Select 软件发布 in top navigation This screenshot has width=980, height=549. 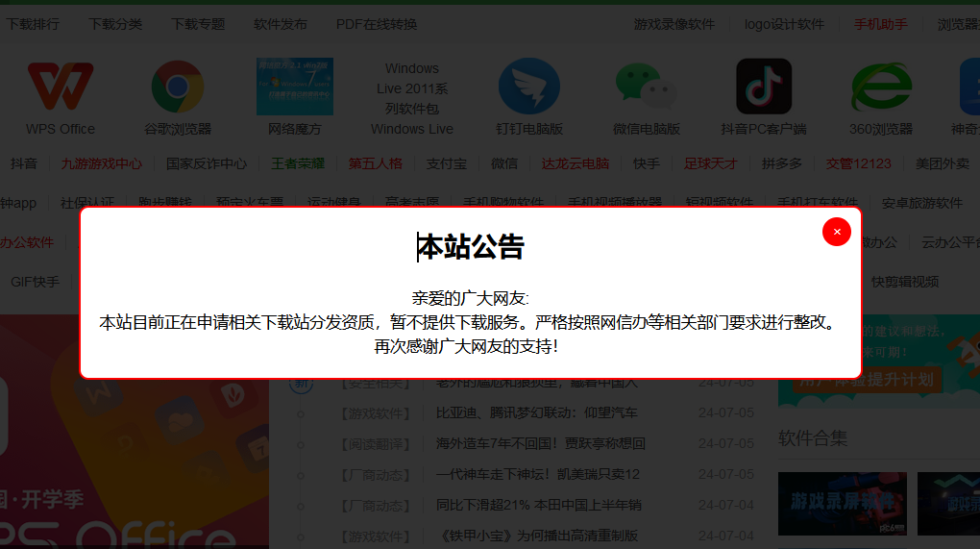pyautogui.click(x=281, y=24)
